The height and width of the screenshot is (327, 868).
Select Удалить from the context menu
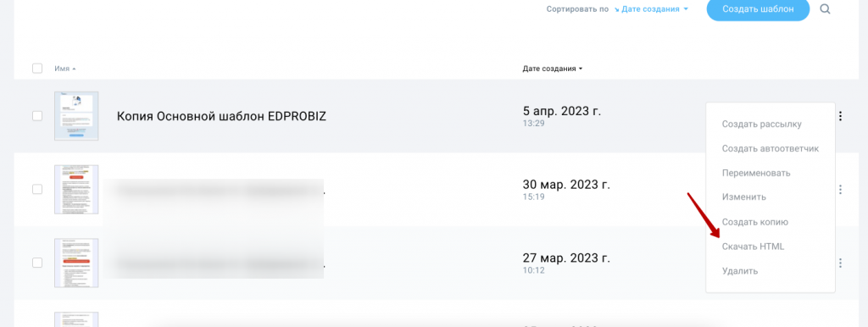[739, 271]
